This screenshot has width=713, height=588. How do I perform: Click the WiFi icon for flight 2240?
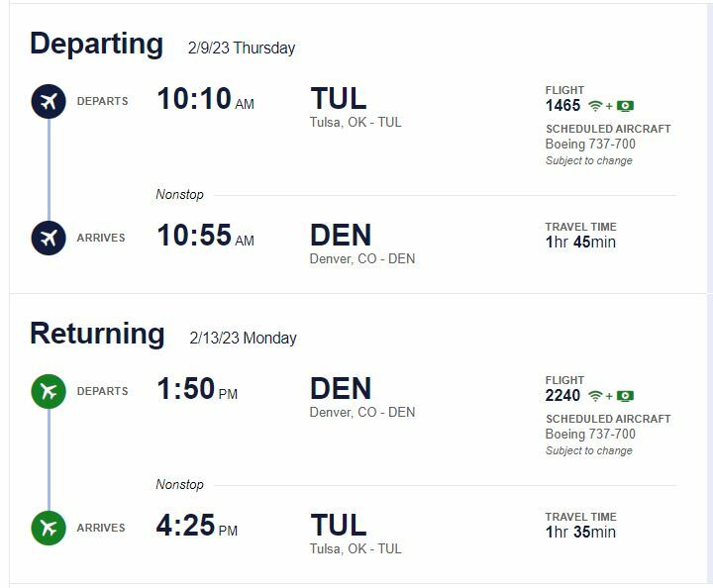pyautogui.click(x=595, y=396)
